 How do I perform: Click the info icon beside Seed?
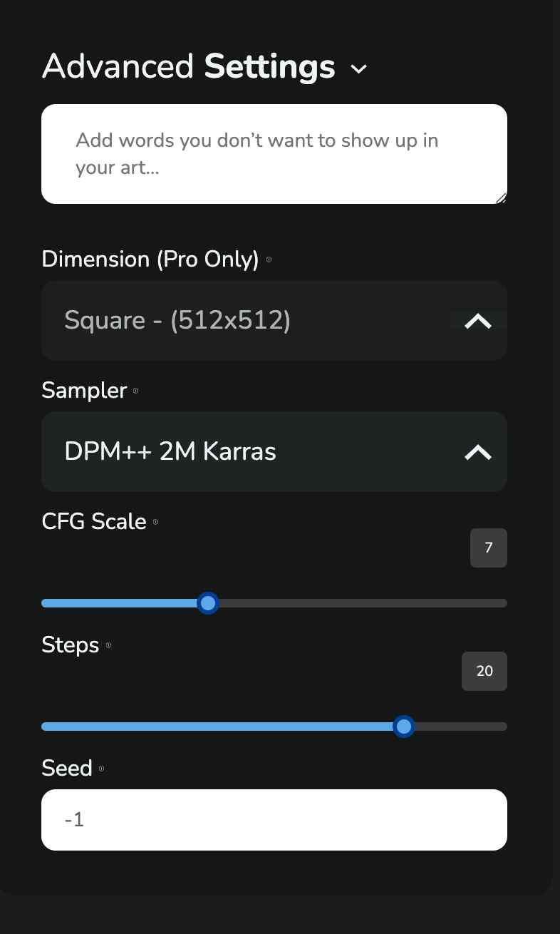click(x=101, y=769)
